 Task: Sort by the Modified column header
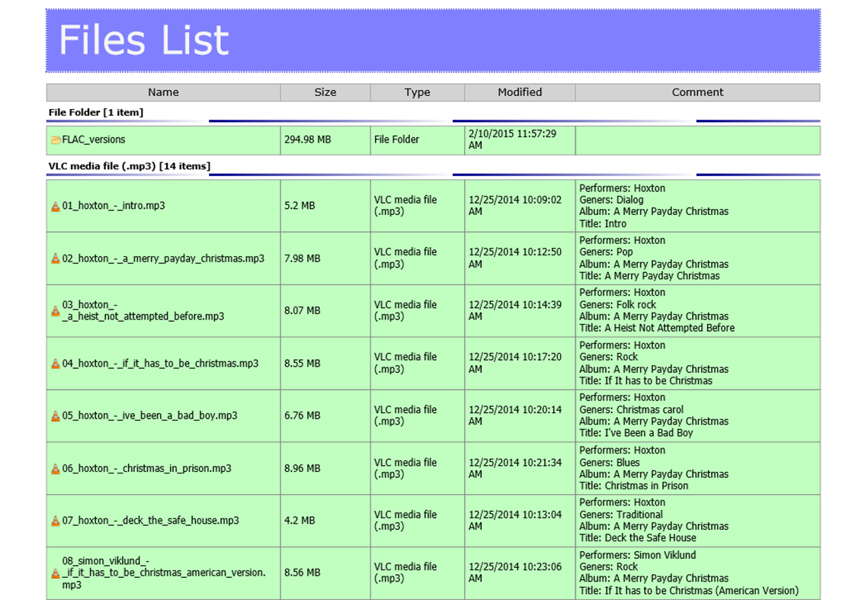pyautogui.click(x=519, y=92)
